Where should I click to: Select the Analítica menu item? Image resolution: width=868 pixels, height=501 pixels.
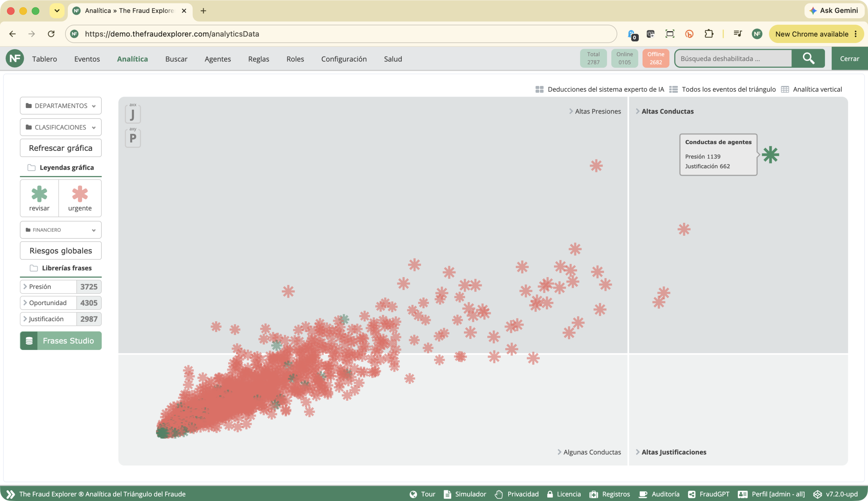tap(133, 59)
